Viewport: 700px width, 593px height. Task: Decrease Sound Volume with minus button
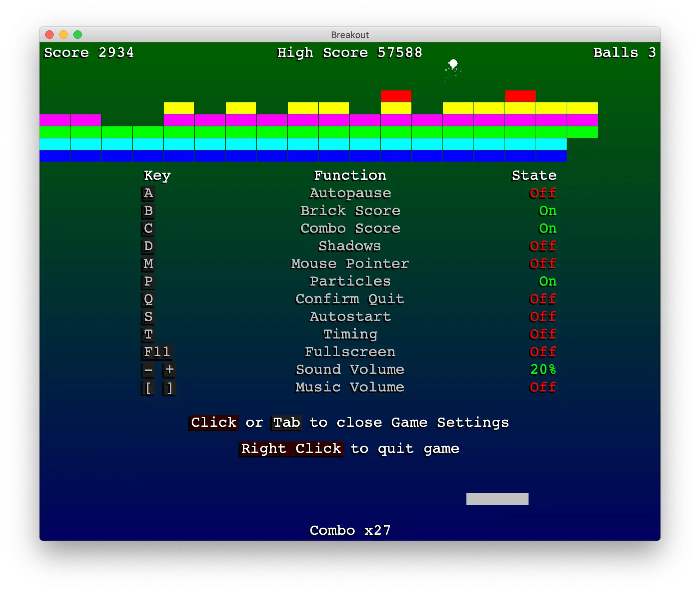coord(148,370)
